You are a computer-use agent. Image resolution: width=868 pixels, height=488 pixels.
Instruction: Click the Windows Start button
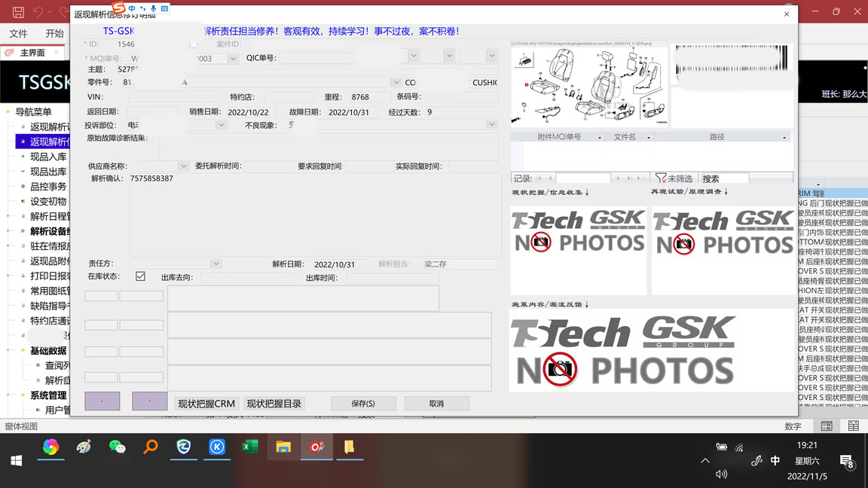click(16, 460)
